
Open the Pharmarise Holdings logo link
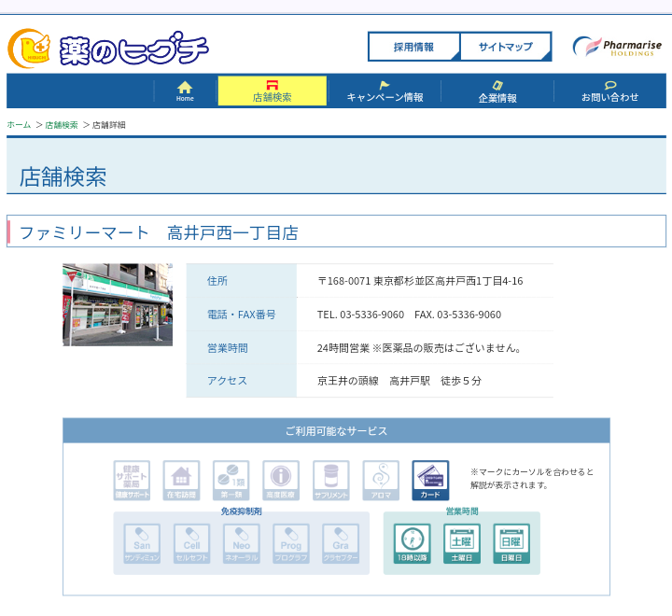point(617,47)
